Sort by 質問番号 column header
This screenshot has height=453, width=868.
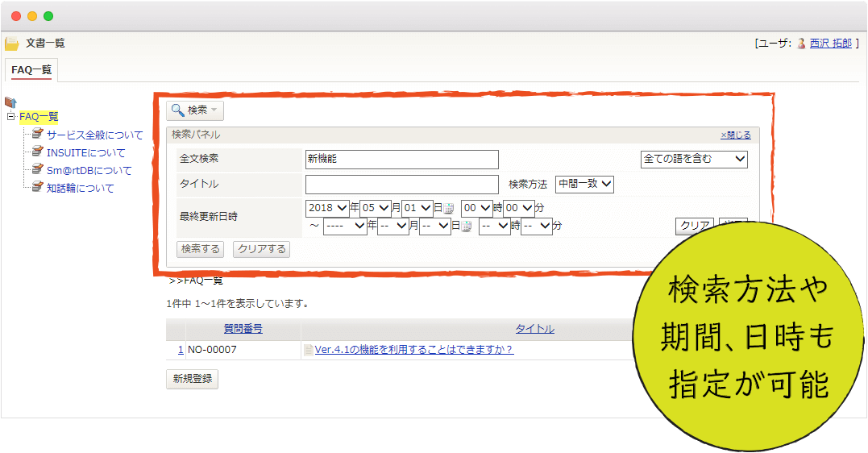click(243, 329)
